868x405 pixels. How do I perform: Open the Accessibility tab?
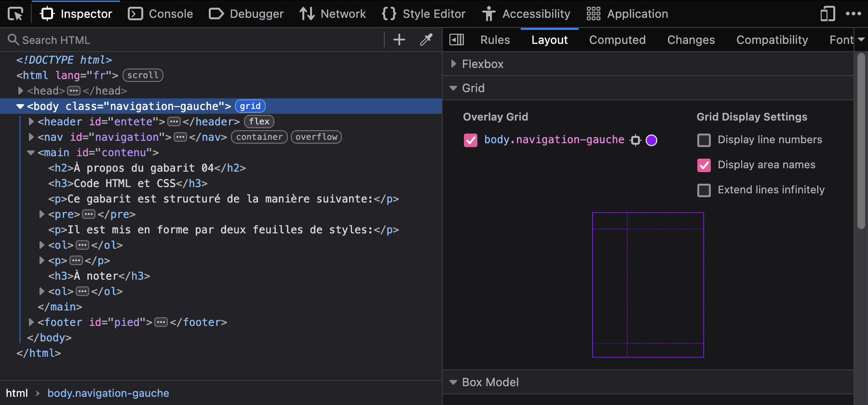tap(527, 14)
